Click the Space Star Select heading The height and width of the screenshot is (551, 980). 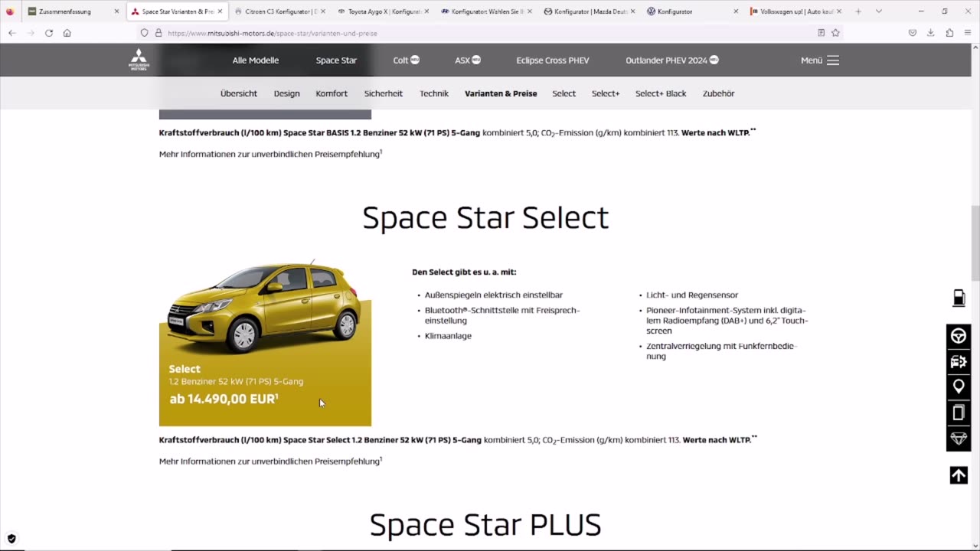(485, 218)
